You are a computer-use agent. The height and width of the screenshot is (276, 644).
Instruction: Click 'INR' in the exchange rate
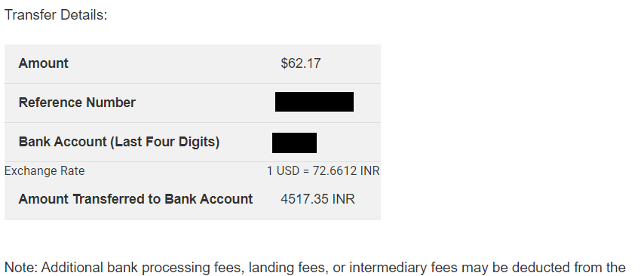[370, 171]
